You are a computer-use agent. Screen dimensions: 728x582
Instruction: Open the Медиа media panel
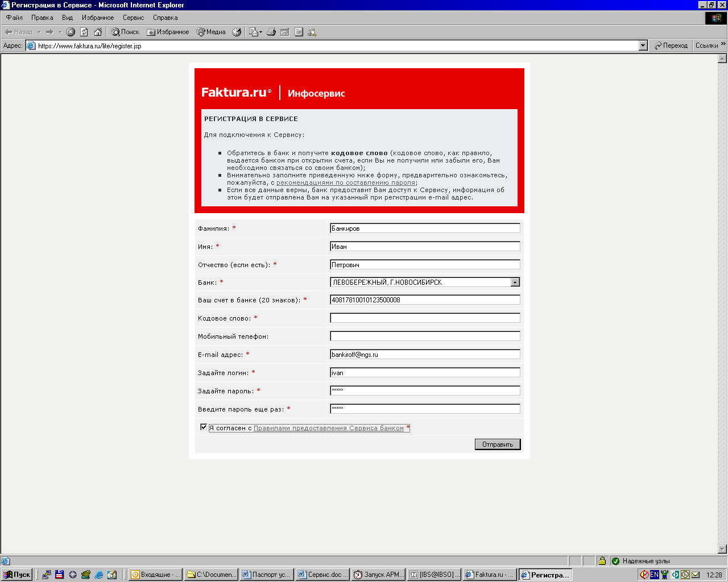211,32
